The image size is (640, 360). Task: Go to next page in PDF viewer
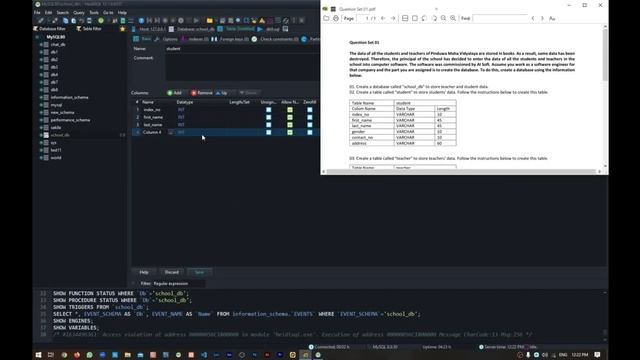pyautogui.click(x=393, y=18)
